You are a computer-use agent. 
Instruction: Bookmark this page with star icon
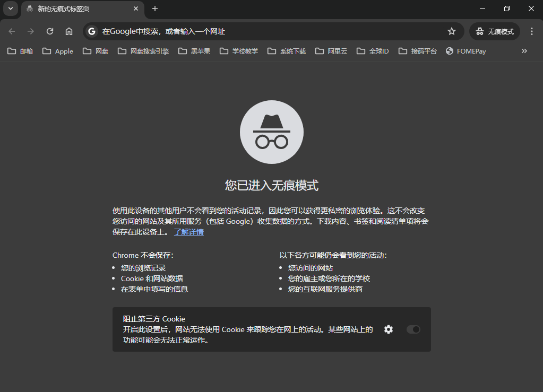point(452,31)
